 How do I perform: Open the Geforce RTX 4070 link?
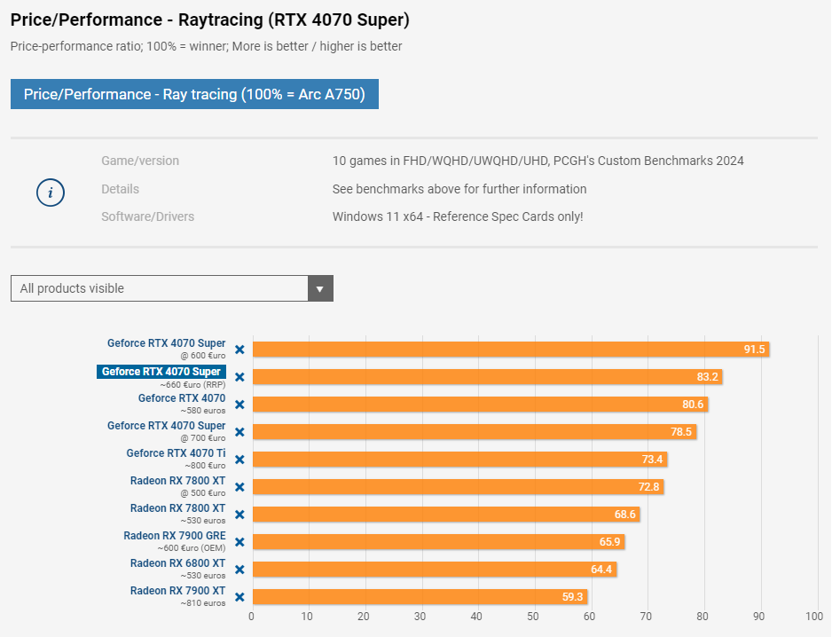coord(182,398)
